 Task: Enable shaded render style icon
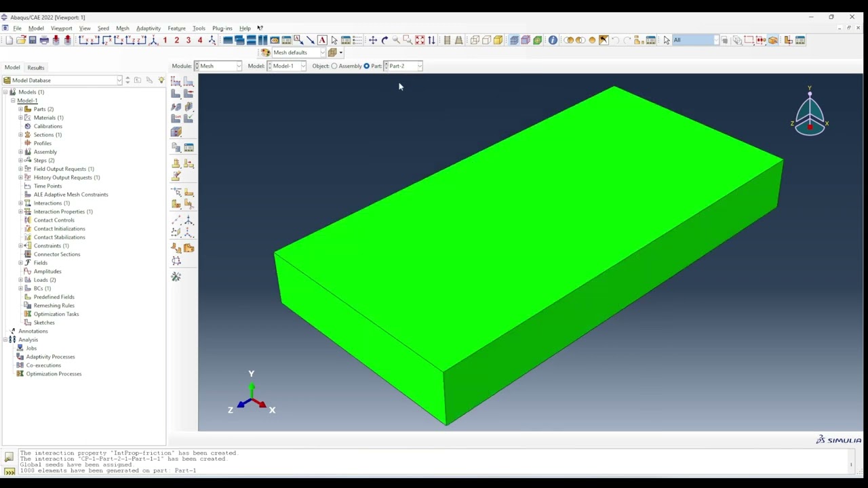[498, 40]
